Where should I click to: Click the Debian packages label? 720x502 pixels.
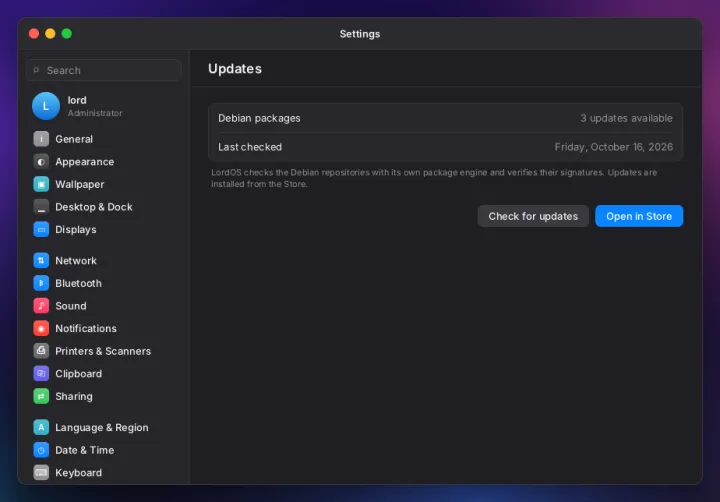coord(259,118)
